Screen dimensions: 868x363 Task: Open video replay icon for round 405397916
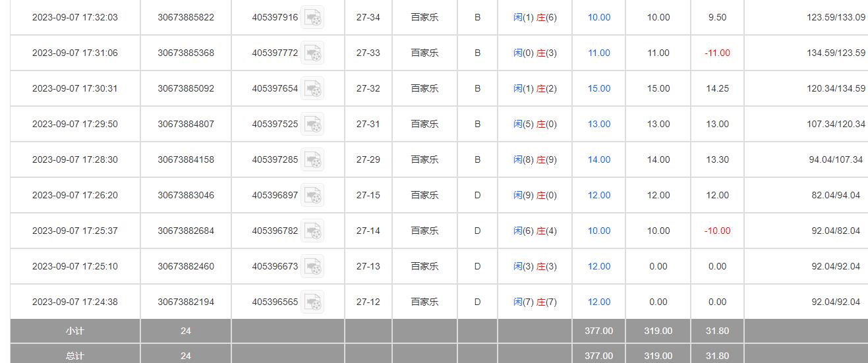coord(312,18)
